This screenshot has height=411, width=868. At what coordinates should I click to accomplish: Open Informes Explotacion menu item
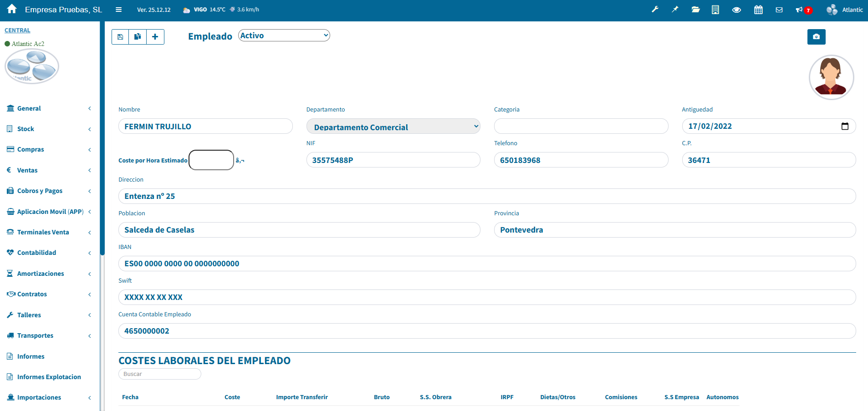tap(49, 377)
